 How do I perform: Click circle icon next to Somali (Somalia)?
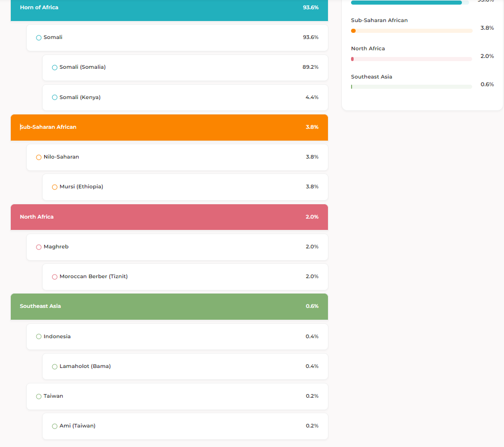pos(54,67)
